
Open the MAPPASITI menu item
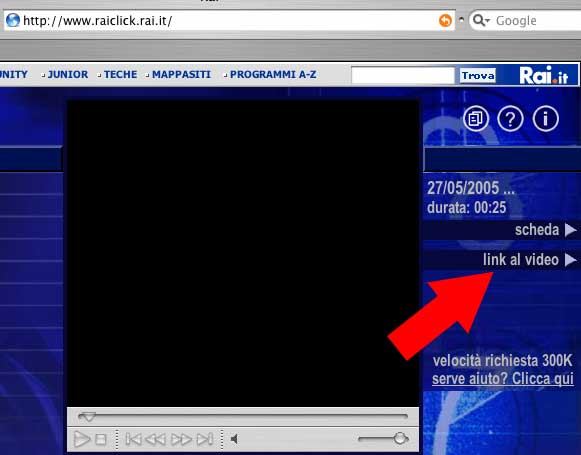click(x=181, y=74)
